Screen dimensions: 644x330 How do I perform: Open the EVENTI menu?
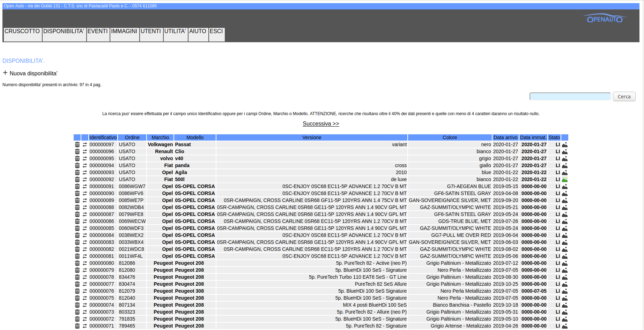click(x=98, y=35)
